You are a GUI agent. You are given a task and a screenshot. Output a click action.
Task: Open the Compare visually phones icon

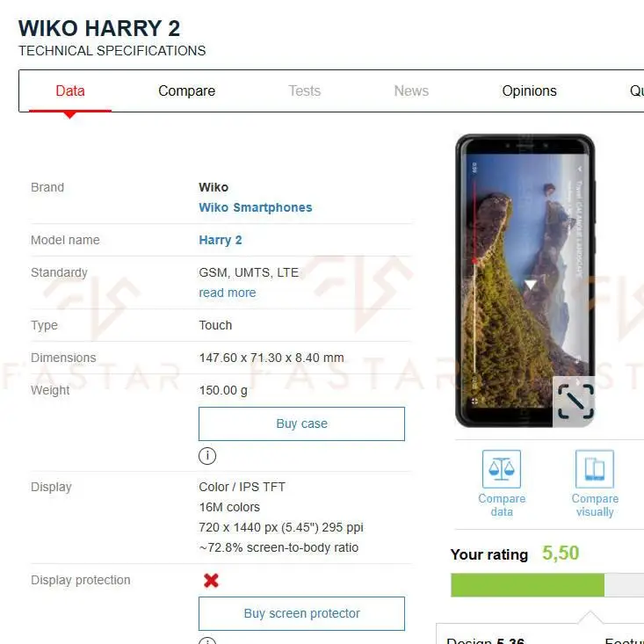594,468
